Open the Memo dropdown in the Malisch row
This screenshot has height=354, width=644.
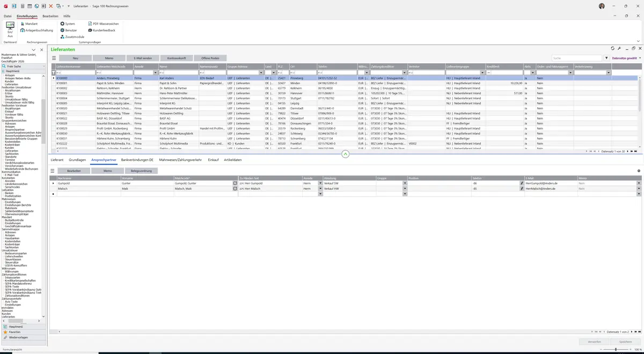(639, 188)
